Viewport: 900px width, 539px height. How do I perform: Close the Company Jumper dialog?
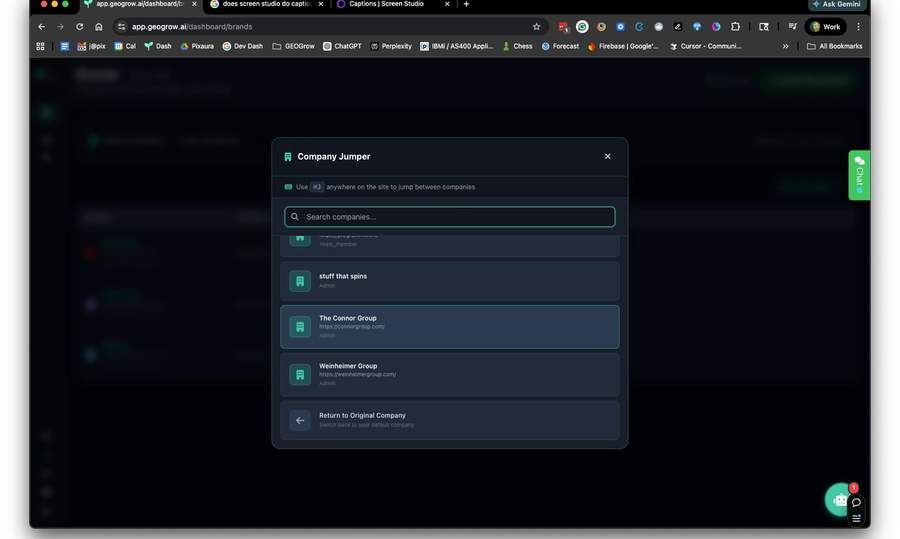(607, 156)
